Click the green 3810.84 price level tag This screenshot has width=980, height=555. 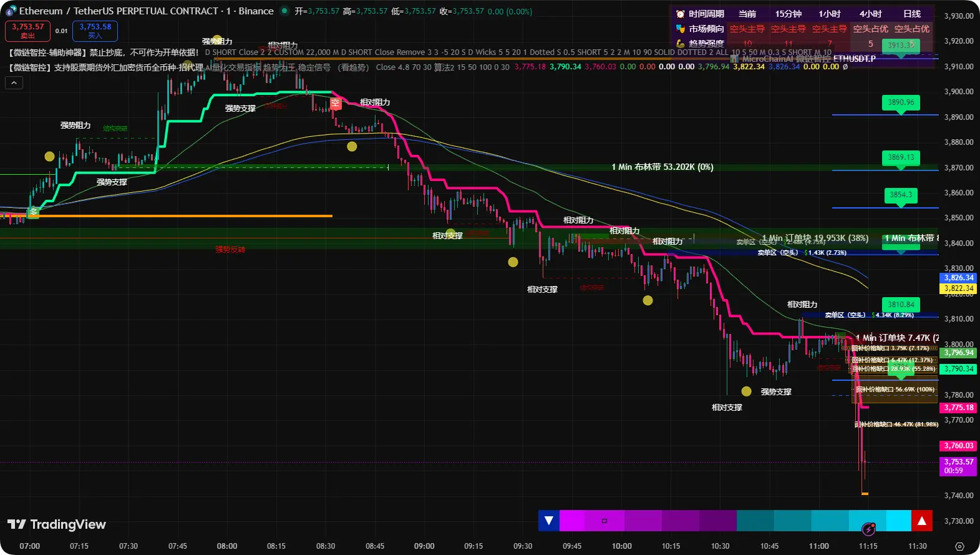(x=901, y=305)
